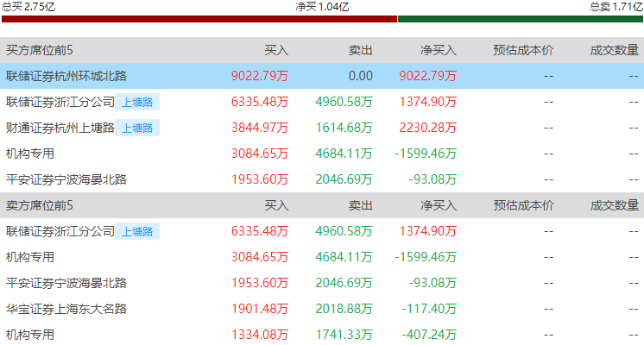Click the 买入 column header in the buyers table
This screenshot has height=345, width=644.
[276, 50]
